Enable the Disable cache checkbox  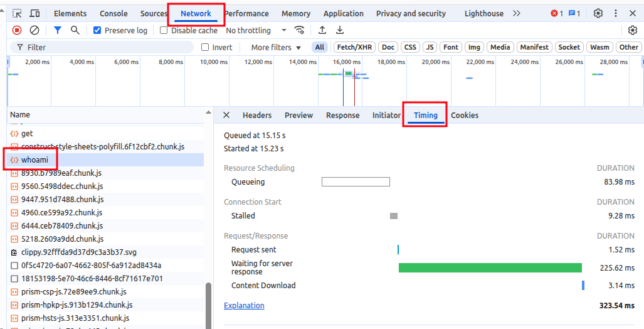164,30
